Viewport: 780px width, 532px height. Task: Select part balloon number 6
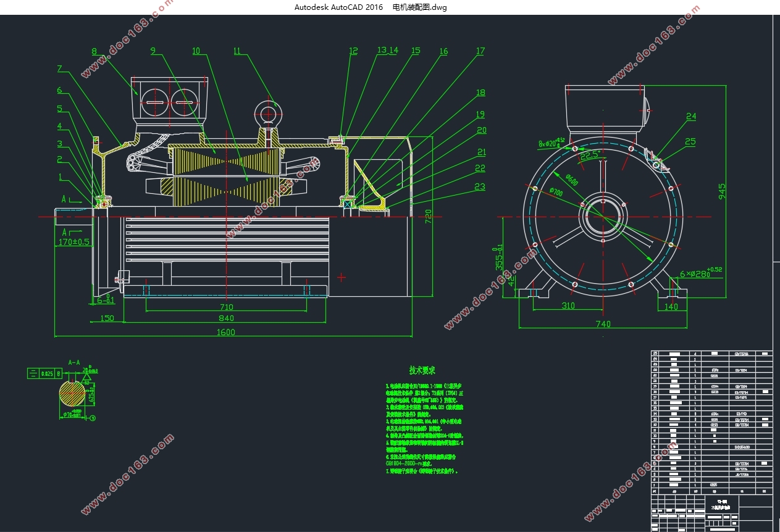pyautogui.click(x=60, y=90)
